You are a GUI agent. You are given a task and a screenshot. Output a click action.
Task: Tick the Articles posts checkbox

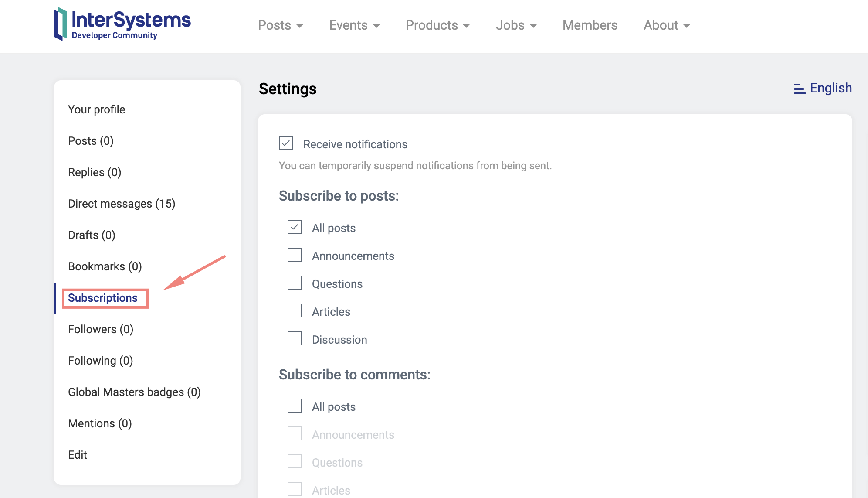[x=295, y=311]
